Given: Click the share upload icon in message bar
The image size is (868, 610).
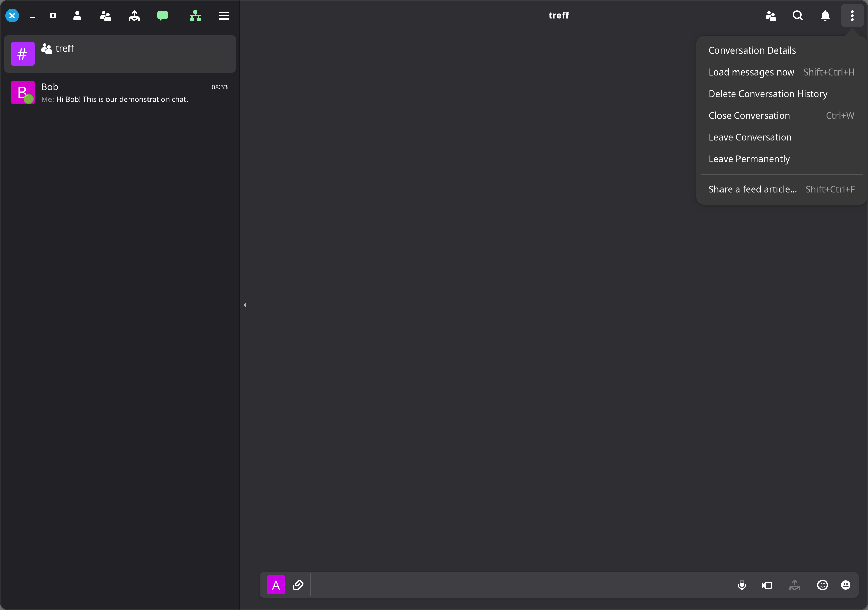Looking at the screenshot, I should click(795, 585).
